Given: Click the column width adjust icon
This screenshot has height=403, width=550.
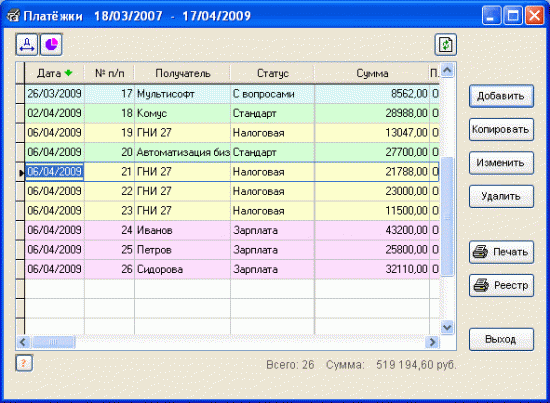Looking at the screenshot, I should 27,45.
